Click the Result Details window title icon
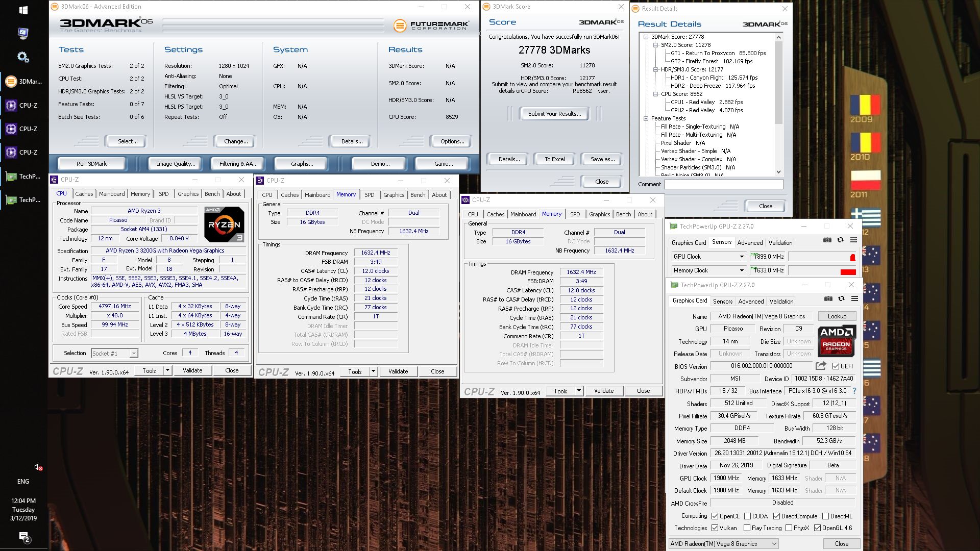The image size is (980, 551). point(636,9)
